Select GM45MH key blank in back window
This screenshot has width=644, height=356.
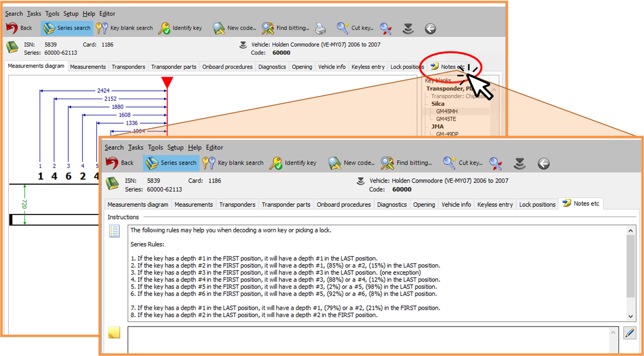(447, 111)
